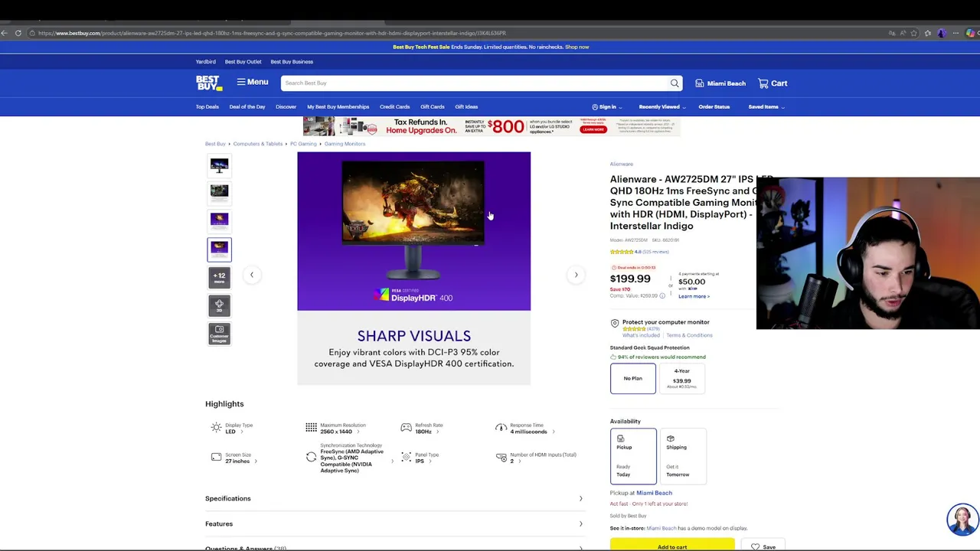Expand Synchronization Technology highlight
980x551 pixels.
350,458
